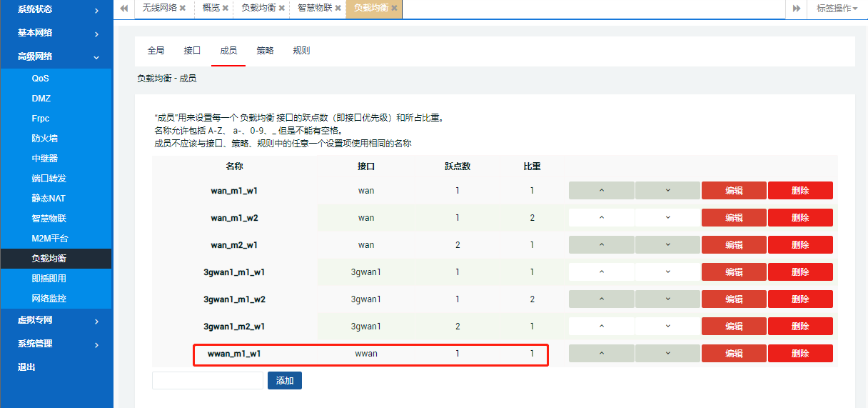Expand the 系统状态 sidebar section
The width and height of the screenshot is (868, 408).
pyautogui.click(x=56, y=9)
